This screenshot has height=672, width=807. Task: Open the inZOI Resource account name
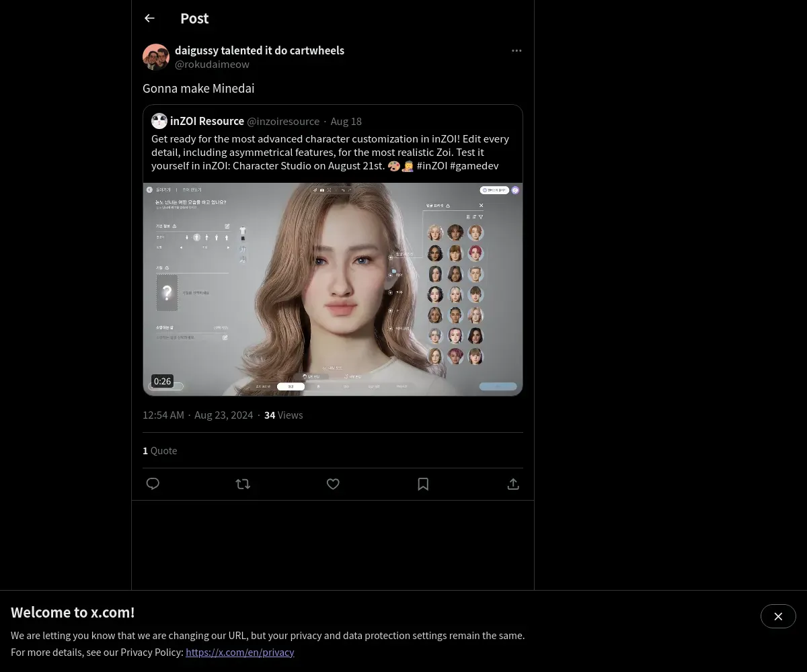[x=207, y=121]
